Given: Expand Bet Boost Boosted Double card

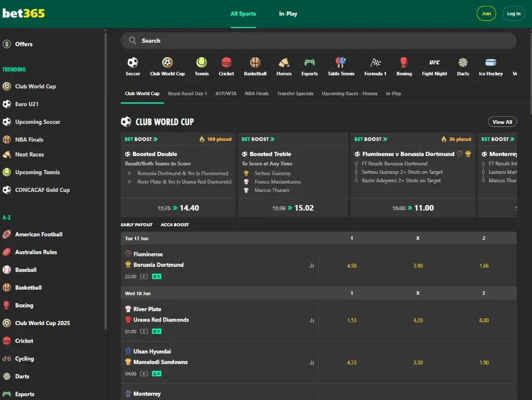Looking at the screenshot, I should (x=178, y=154).
